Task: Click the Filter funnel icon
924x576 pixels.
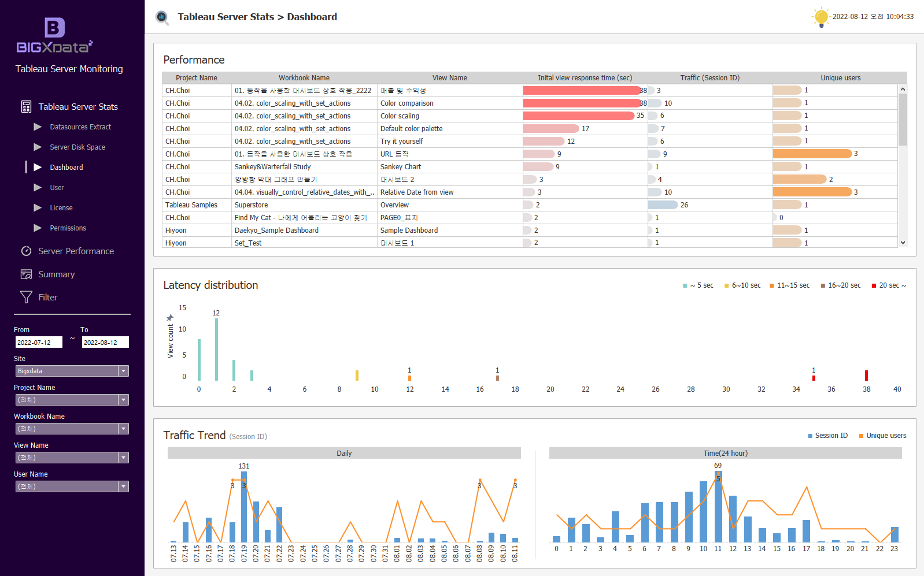Action: click(x=26, y=297)
